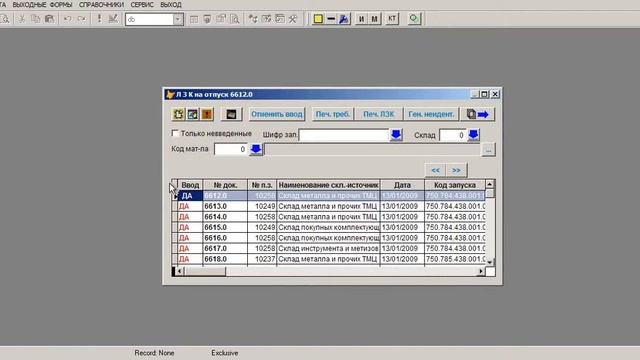Click the table's vertical scrollbar up arrow
This screenshot has height=360, width=640.
[x=490, y=184]
